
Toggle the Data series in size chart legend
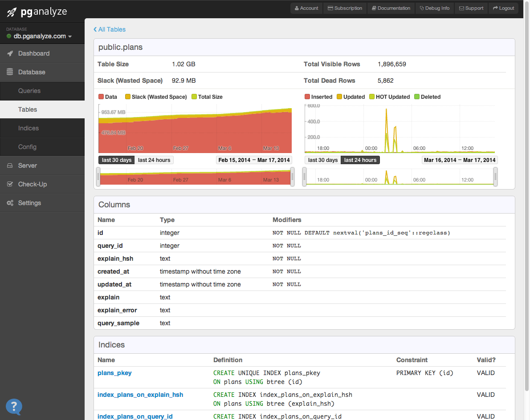(101, 97)
